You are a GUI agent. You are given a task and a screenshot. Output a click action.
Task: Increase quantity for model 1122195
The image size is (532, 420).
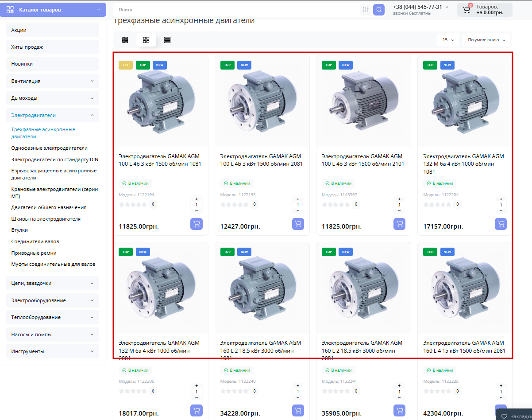point(298,199)
